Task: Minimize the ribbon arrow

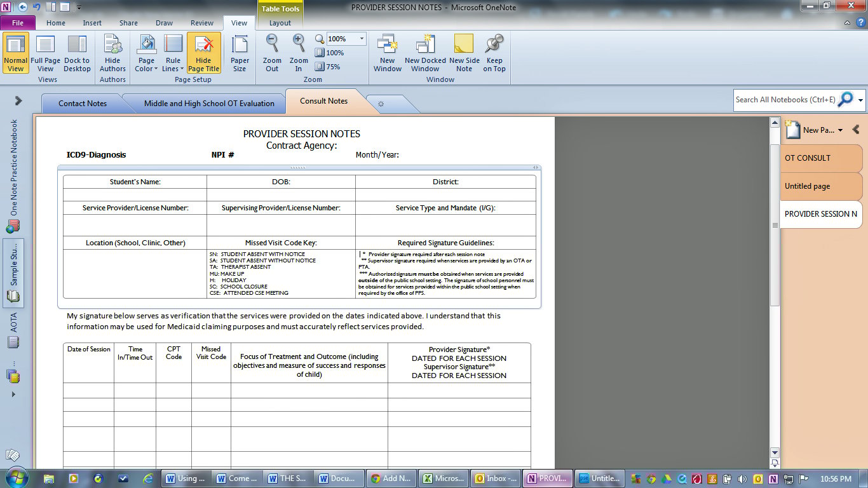Action: (x=848, y=23)
